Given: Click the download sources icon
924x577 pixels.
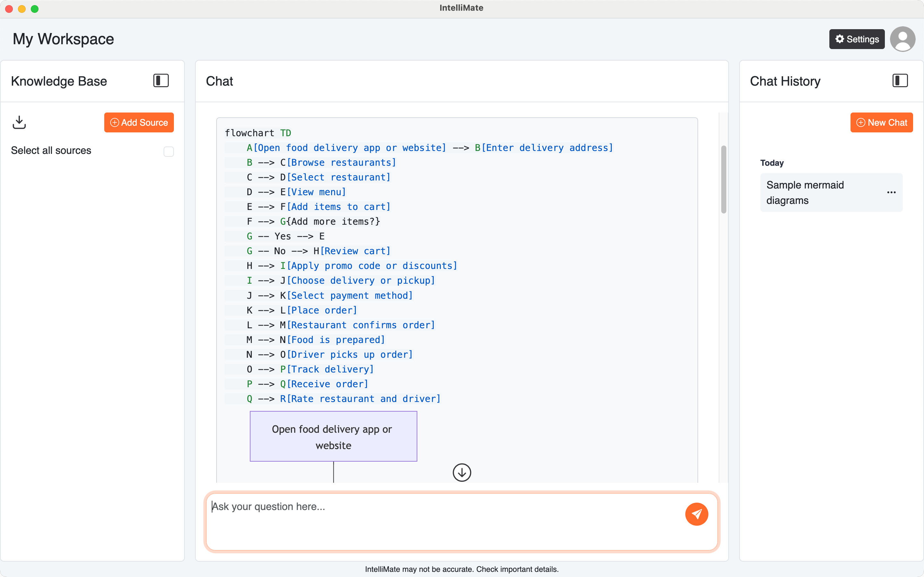Looking at the screenshot, I should tap(19, 122).
